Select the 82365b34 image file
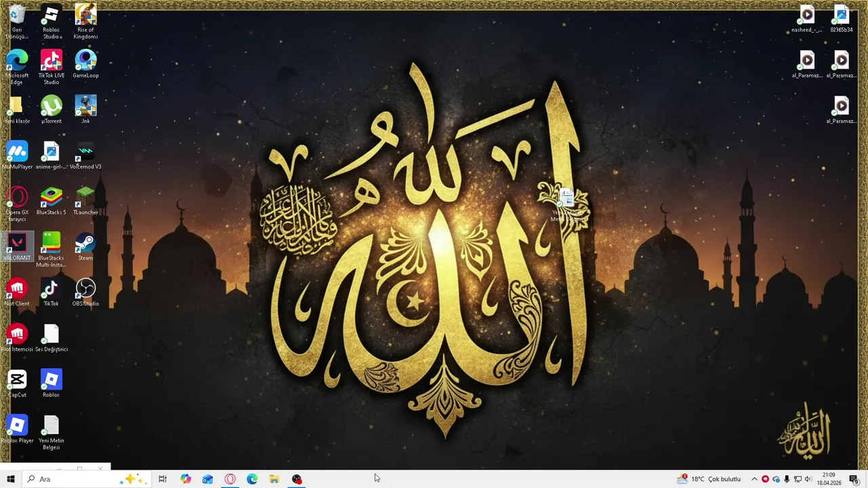 [x=841, y=18]
